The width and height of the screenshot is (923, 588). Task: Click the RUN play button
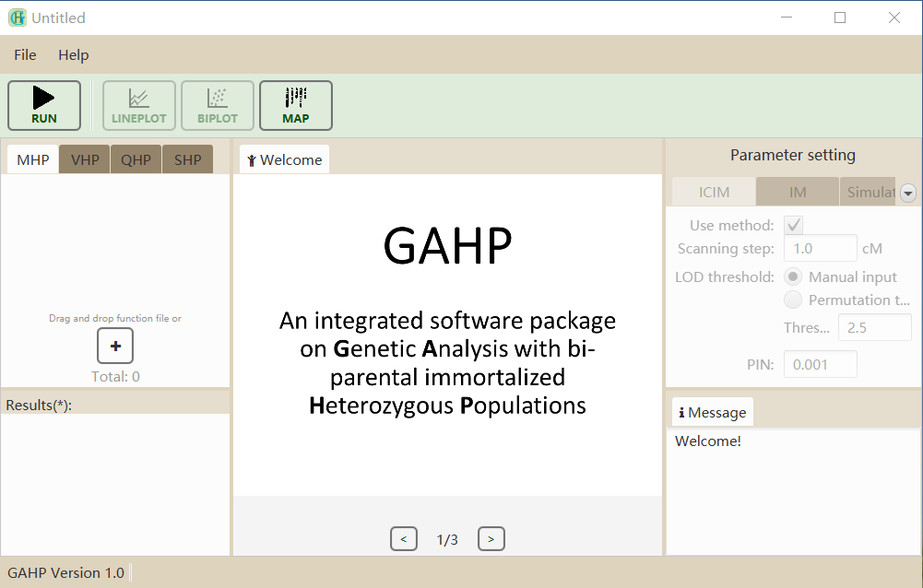(44, 105)
